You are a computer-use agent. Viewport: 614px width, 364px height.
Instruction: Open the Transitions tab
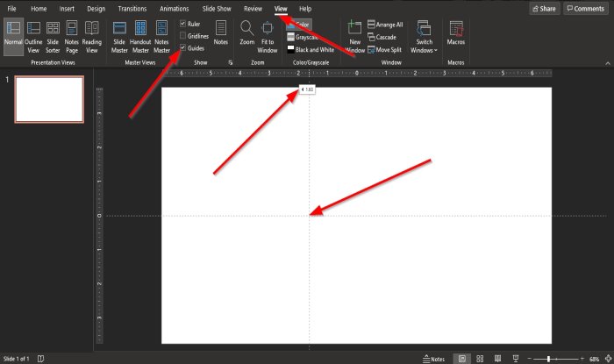point(132,9)
